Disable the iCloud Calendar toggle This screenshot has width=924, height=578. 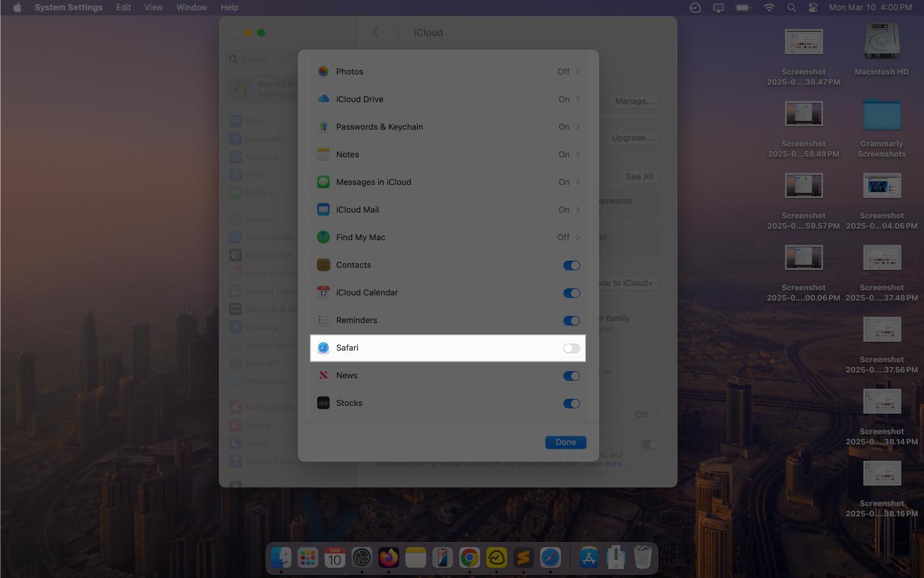coord(571,293)
